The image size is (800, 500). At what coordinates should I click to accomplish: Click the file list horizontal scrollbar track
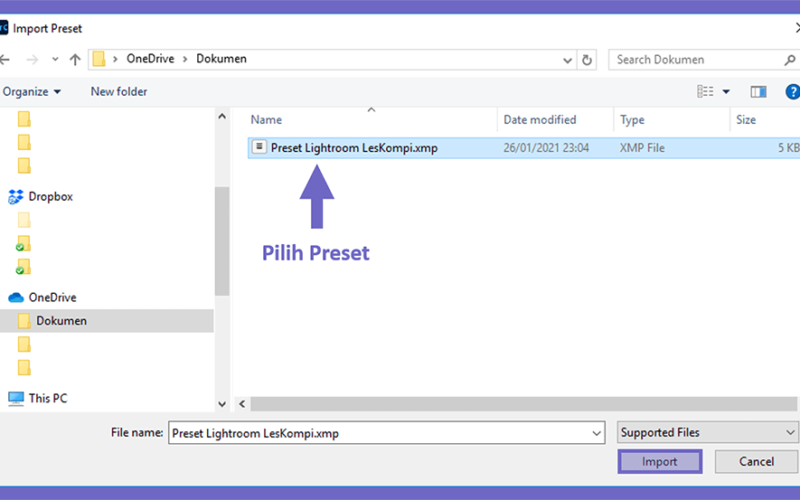click(x=523, y=404)
